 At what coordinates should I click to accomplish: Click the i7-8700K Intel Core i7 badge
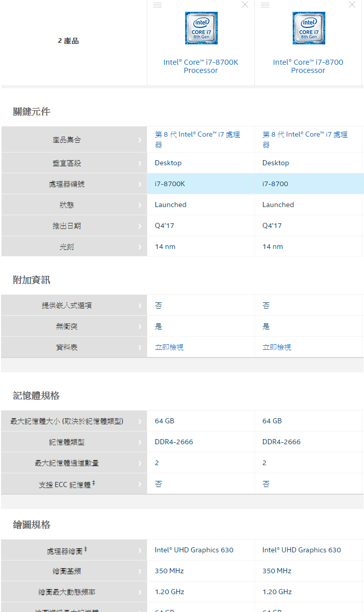[x=201, y=28]
